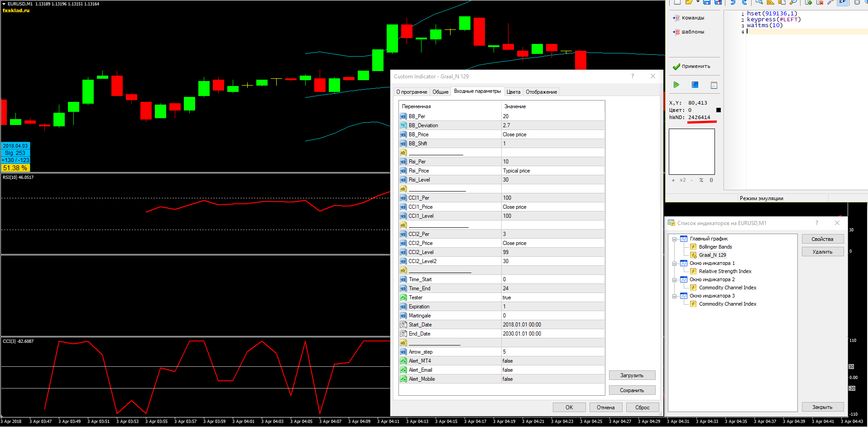The height and width of the screenshot is (427, 868).
Task: Click the x2 zoom control under the preview
Action: coord(682,180)
